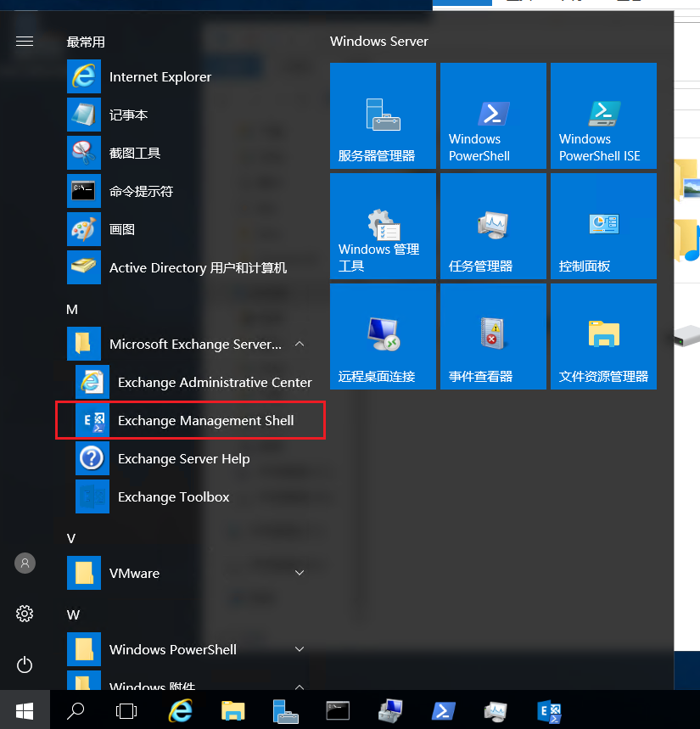Open Task Manager tile (任务管理器)

[493, 226]
